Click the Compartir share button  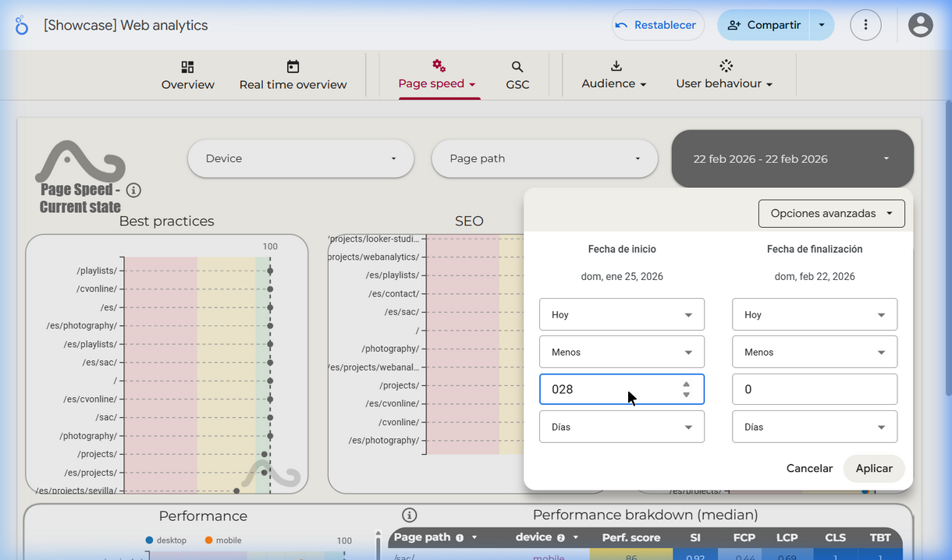coord(763,25)
